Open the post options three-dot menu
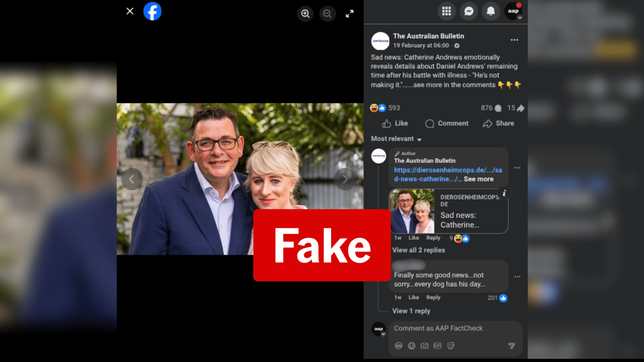Viewport: 644px width, 362px height. tap(514, 40)
